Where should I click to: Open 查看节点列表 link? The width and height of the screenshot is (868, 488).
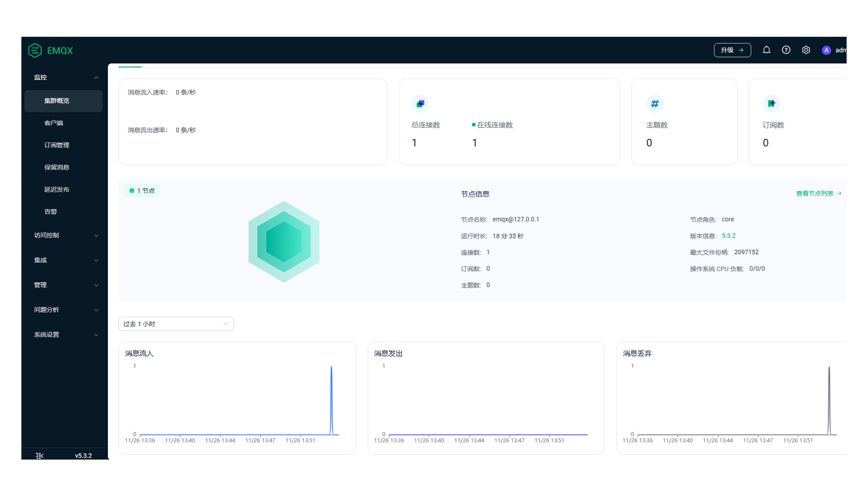coord(819,193)
